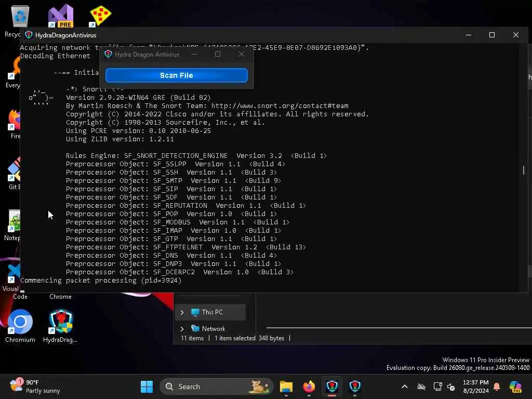Click the OneDrive cloud tray icon

pyautogui.click(x=421, y=387)
